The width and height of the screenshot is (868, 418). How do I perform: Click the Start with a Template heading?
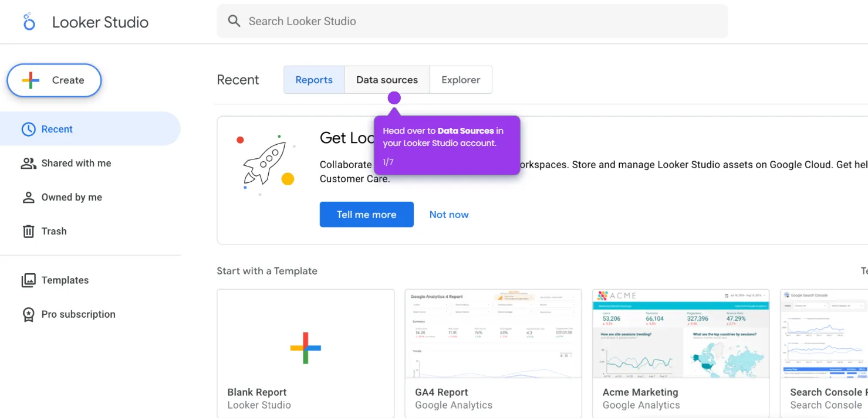[267, 271]
